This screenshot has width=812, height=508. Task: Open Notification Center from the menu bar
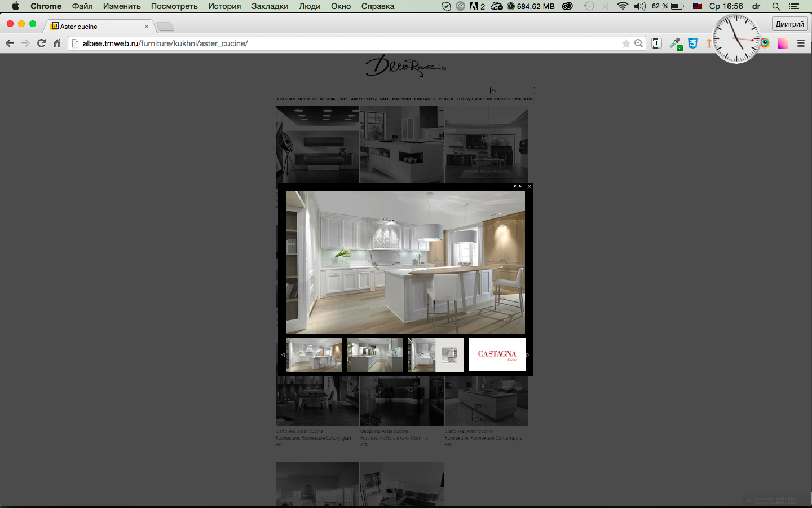(x=793, y=6)
